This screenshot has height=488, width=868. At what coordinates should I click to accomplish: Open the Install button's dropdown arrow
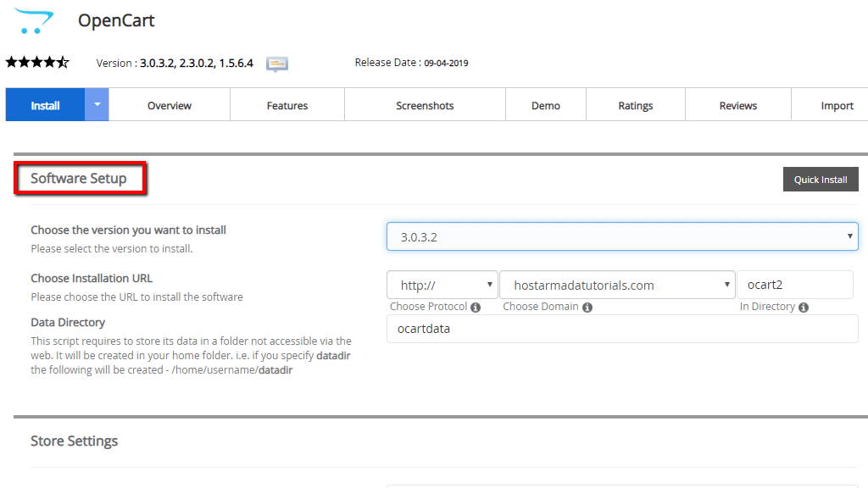[97, 103]
